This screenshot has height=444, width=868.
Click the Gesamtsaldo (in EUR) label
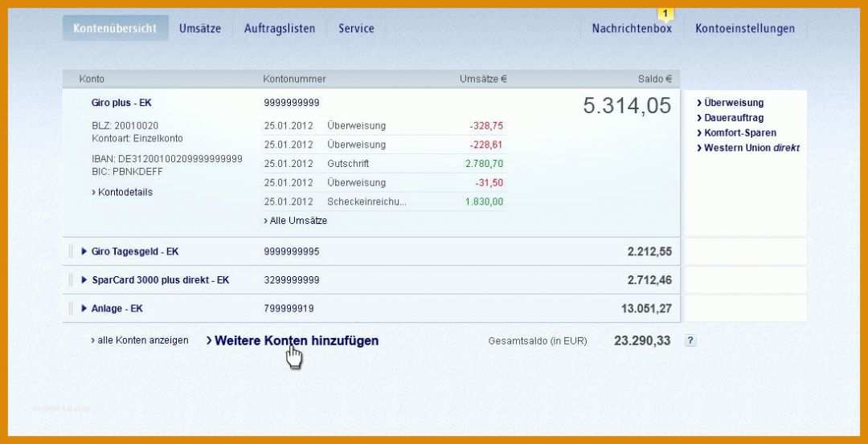tap(538, 341)
